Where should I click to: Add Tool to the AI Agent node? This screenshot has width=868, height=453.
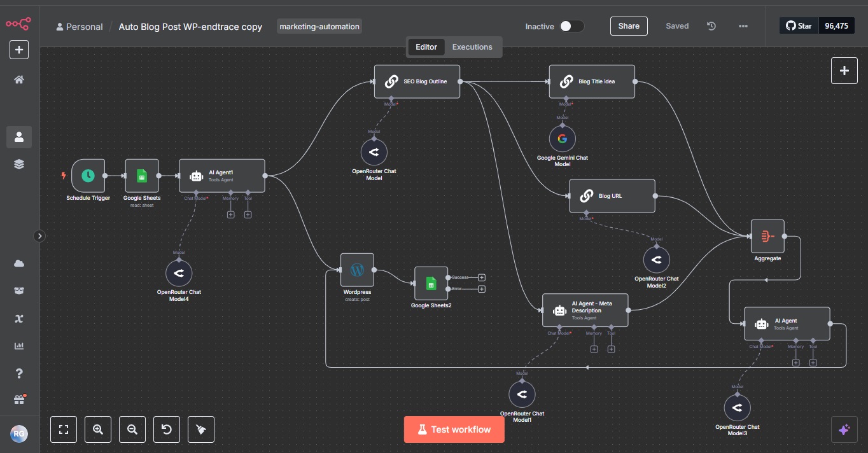[813, 363]
